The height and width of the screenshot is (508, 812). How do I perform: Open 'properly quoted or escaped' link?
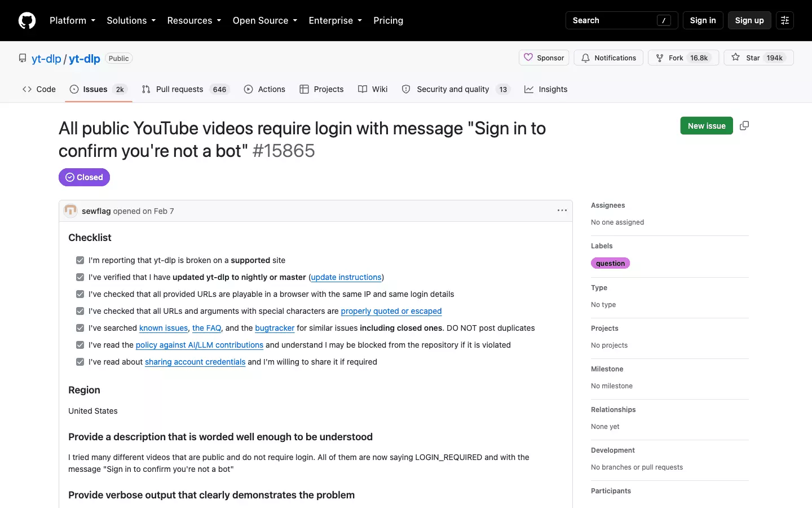point(391,311)
